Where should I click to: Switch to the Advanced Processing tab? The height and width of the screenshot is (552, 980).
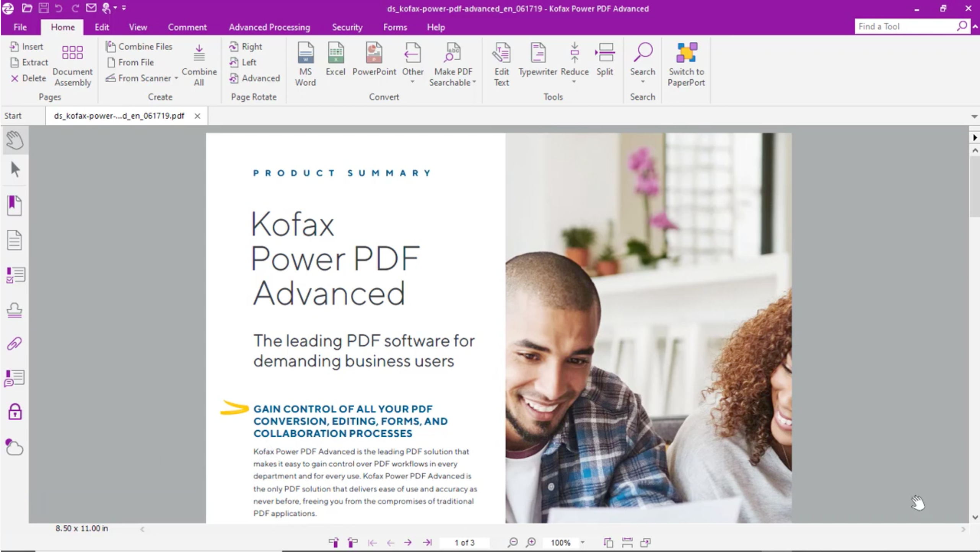point(269,27)
